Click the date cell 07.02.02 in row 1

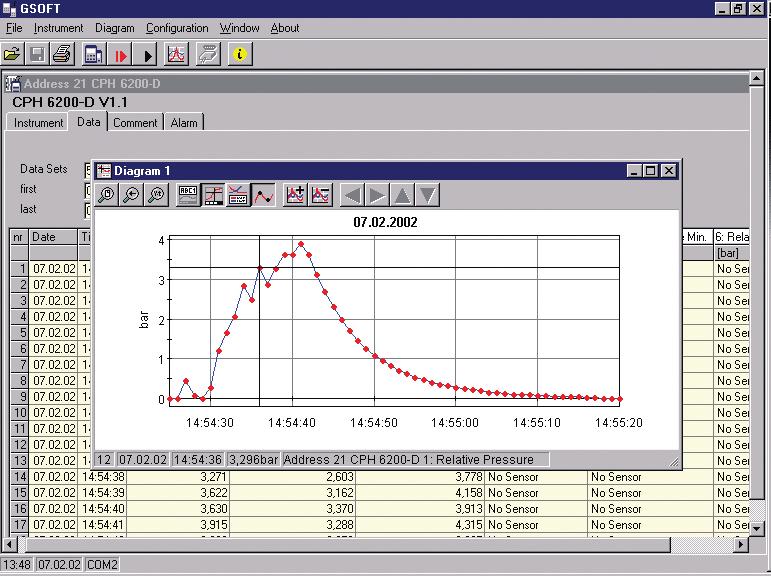point(54,269)
